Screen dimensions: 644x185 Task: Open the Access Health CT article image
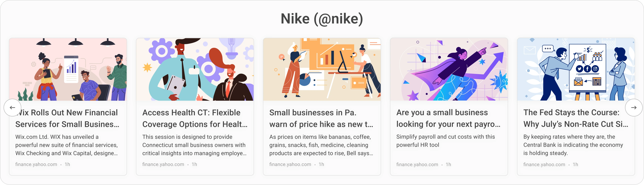[195, 69]
